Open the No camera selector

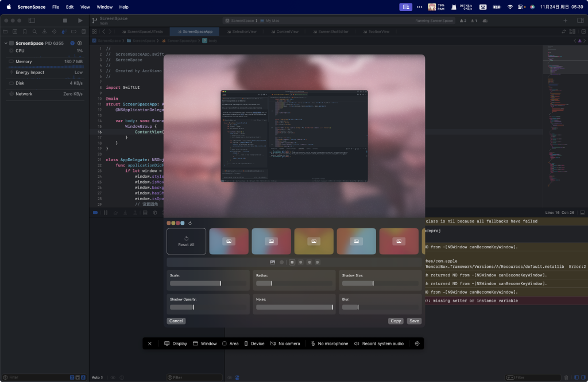coord(285,344)
